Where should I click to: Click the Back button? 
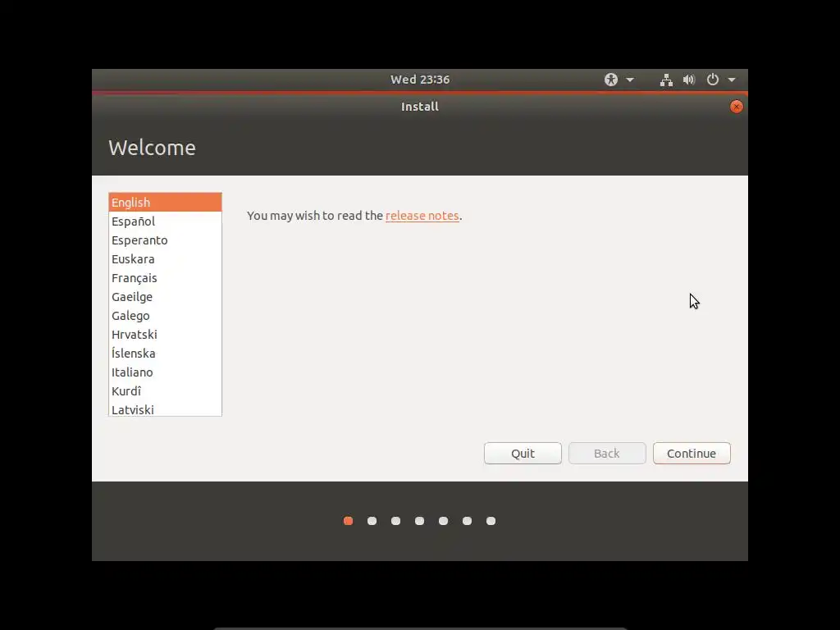coord(607,453)
